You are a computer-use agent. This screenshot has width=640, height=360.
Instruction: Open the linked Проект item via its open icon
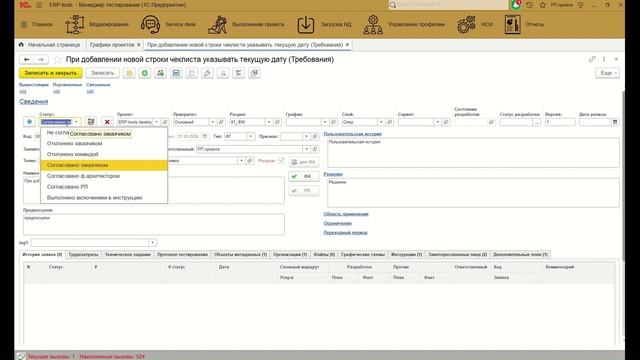pos(165,122)
